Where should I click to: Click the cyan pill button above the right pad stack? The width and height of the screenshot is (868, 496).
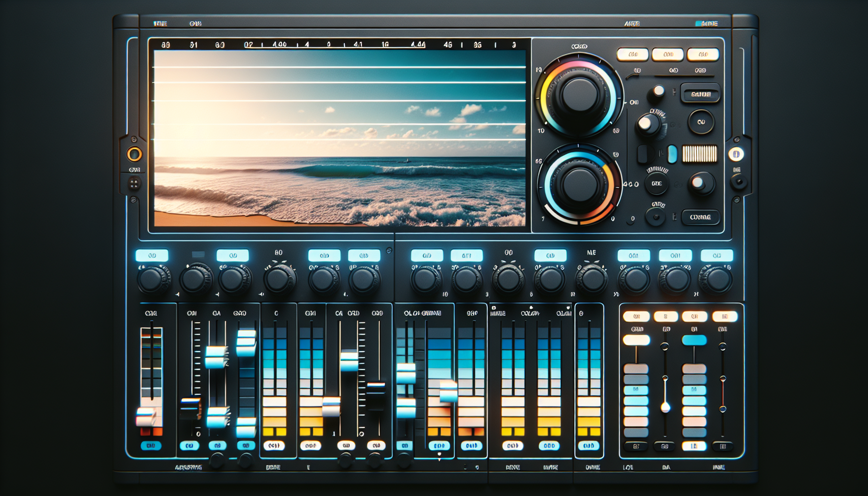click(x=694, y=340)
